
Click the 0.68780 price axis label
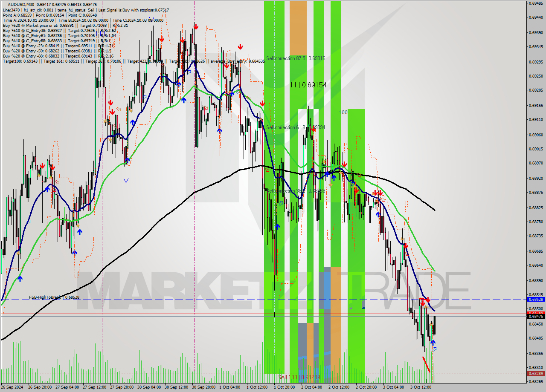click(536, 222)
